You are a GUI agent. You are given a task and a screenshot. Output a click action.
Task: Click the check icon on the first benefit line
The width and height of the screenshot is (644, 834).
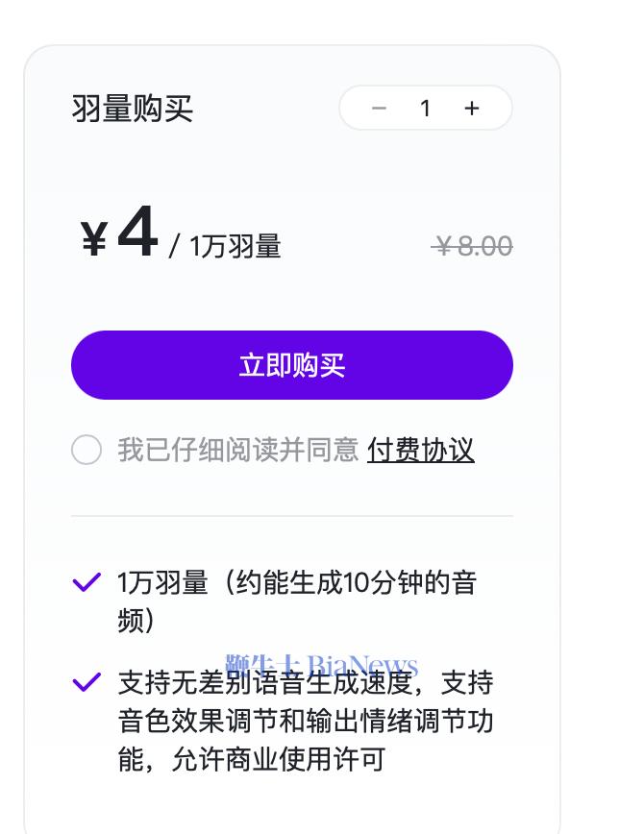(x=87, y=579)
